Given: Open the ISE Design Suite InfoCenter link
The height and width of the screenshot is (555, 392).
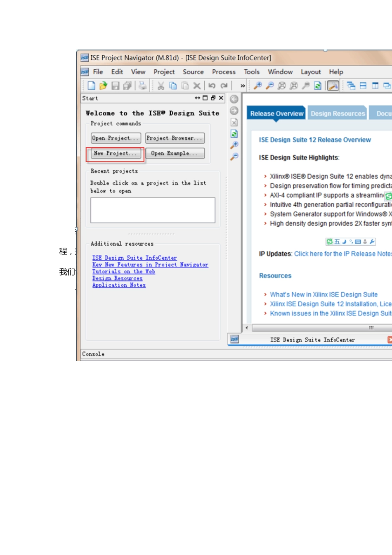Looking at the screenshot, I should coord(135,258).
